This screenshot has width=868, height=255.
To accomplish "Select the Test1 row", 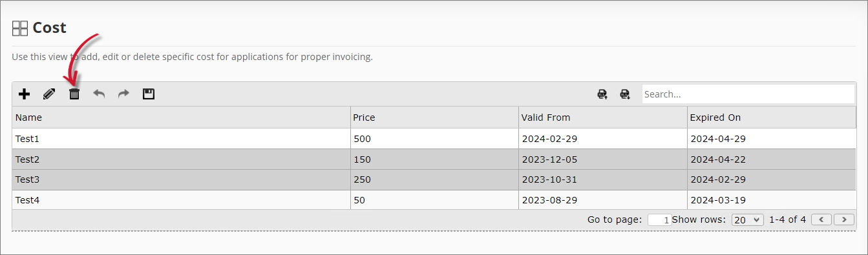I will click(x=434, y=139).
